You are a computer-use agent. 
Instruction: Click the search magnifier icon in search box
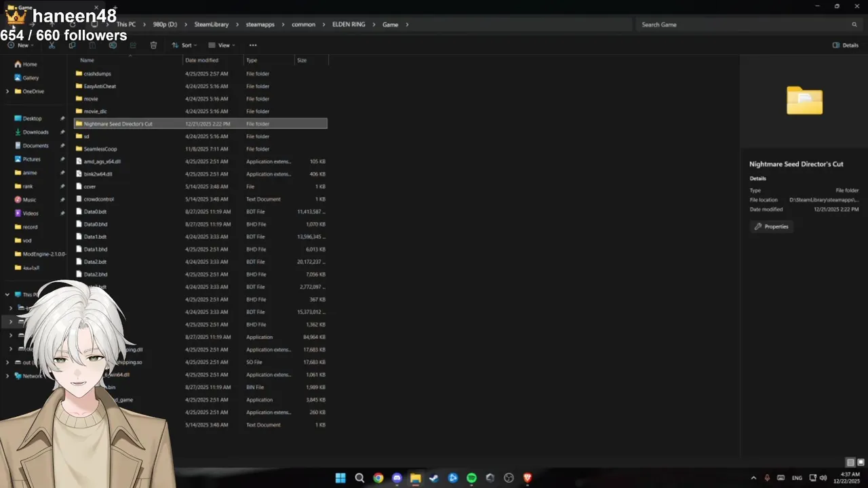tap(854, 24)
